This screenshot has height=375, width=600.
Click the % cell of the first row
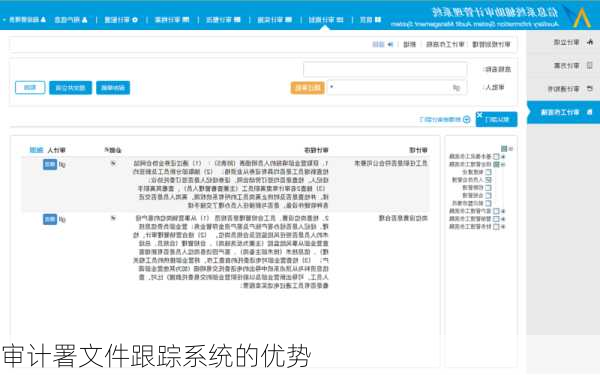pos(113,164)
